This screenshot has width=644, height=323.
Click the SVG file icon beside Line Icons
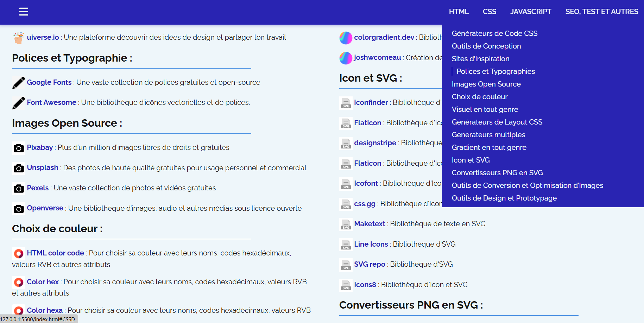346,245
